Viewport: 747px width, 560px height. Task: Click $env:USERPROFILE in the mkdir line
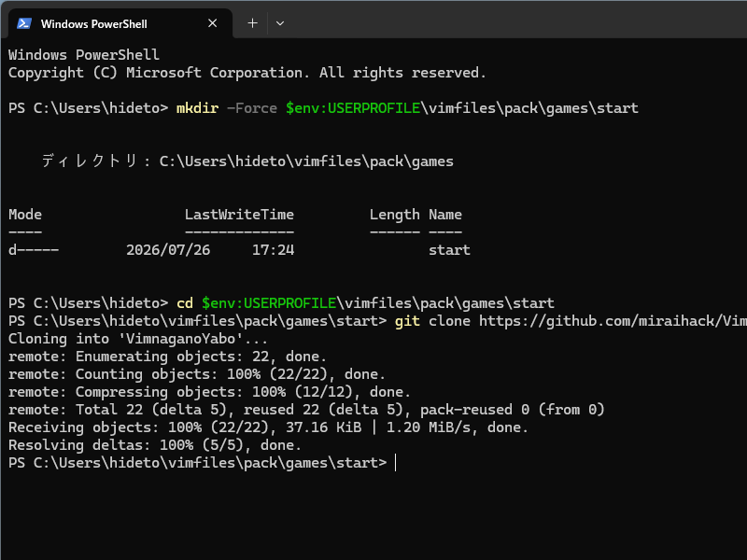353,108
